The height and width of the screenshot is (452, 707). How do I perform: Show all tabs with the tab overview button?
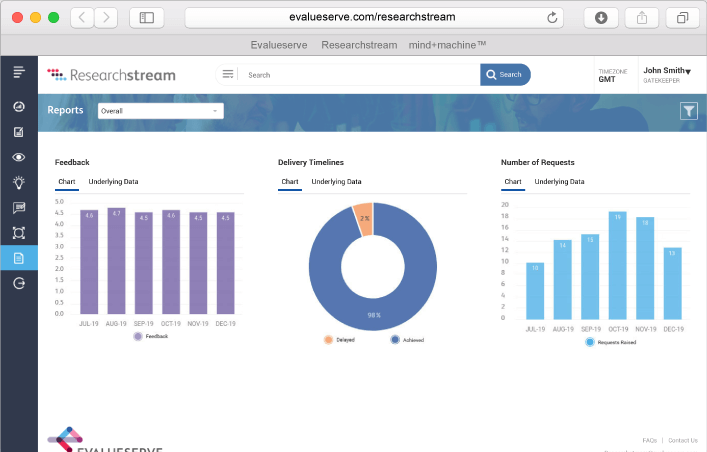683,18
